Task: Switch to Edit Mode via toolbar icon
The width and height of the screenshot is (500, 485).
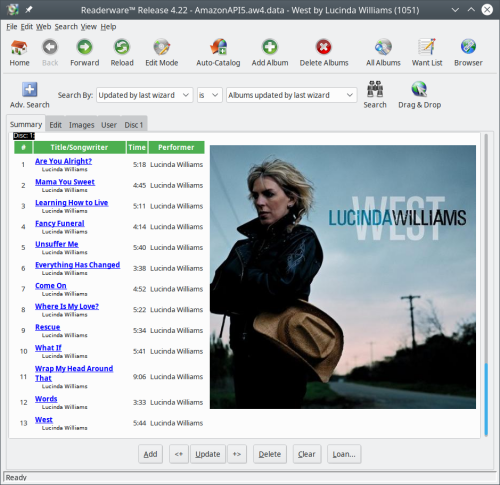Action: coord(162,47)
